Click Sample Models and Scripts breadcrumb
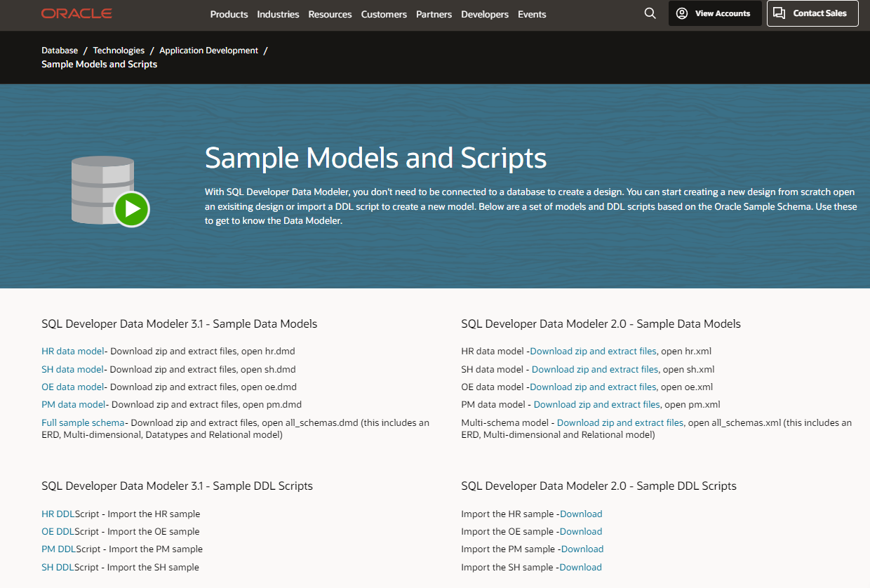Screen dimensions: 870x588 pos(99,64)
